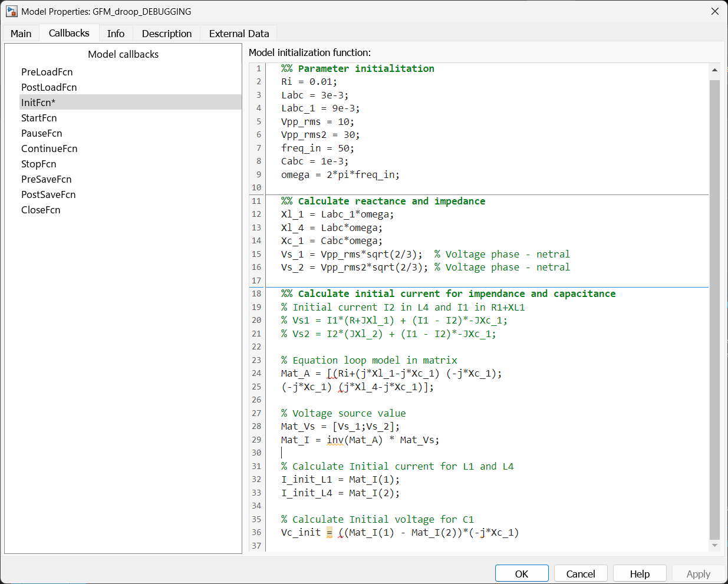Click code line 'freq_in = 50;'

317,149
